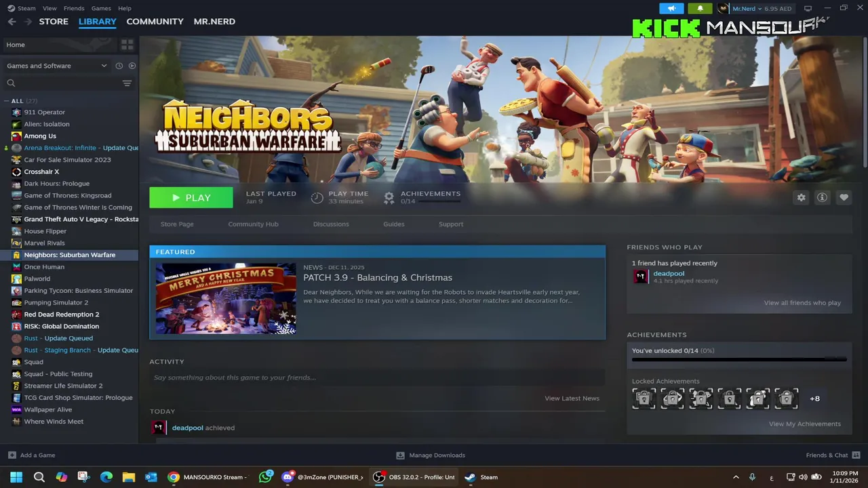Open the View menu

click(x=50, y=8)
